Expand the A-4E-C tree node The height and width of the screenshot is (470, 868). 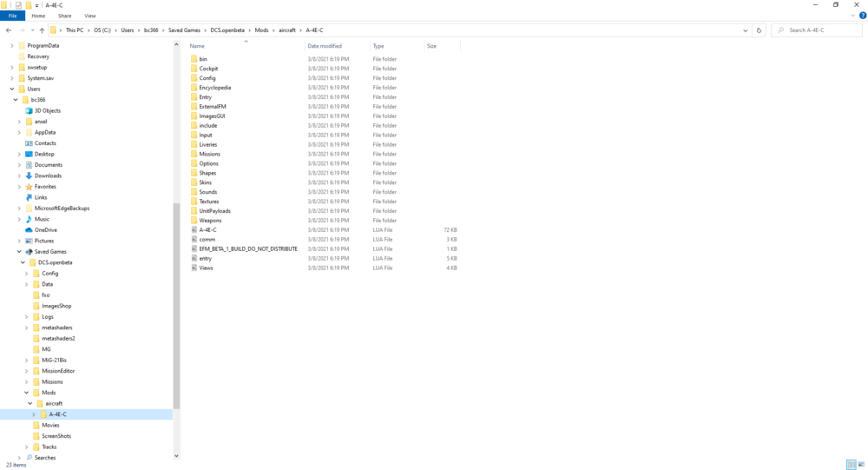coord(34,414)
